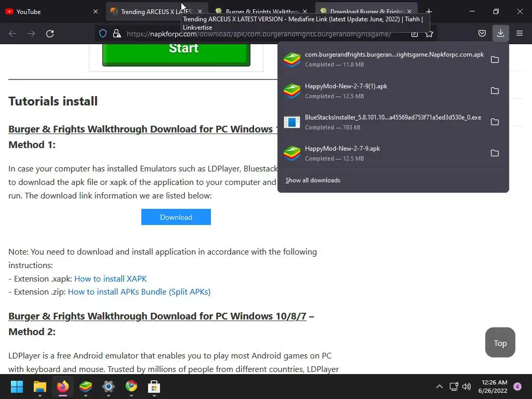The width and height of the screenshot is (532, 399).
Task: Open HappyMod-New-2-7-9(1).apk download entry
Action: click(383, 91)
